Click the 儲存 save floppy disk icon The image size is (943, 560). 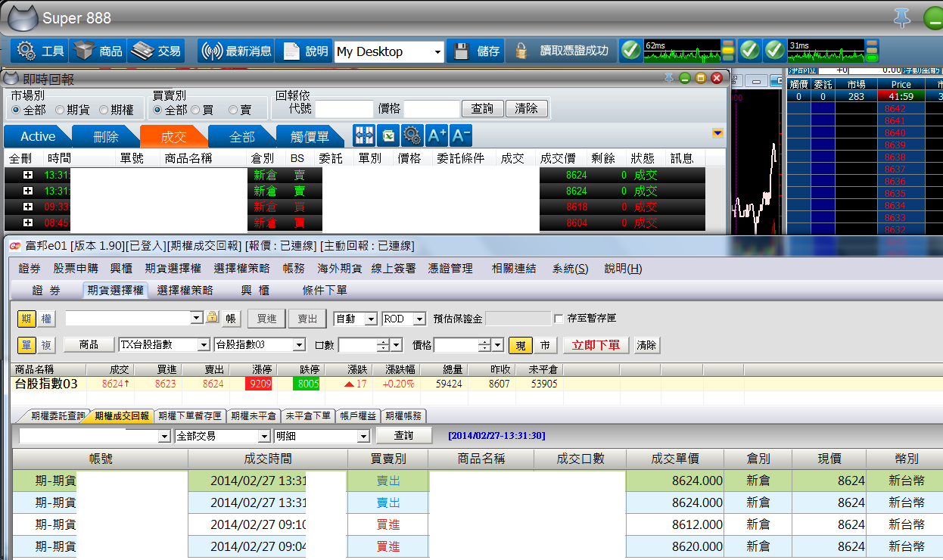[475, 51]
